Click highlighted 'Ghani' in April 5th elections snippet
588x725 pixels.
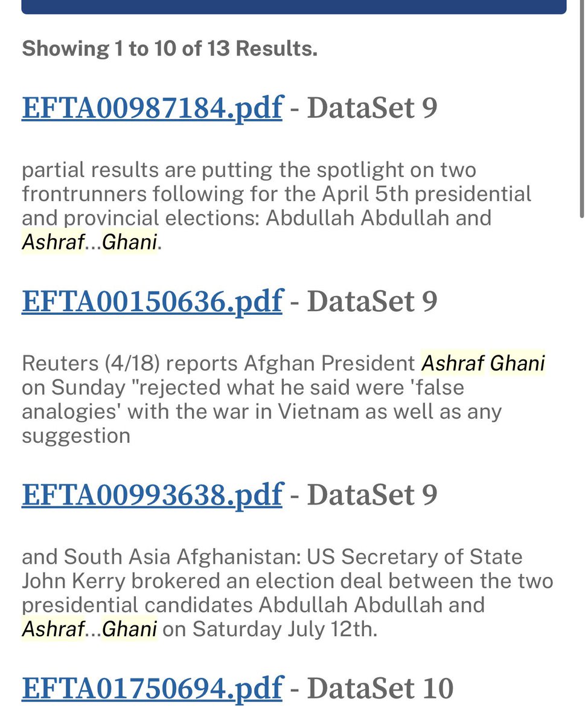(130, 242)
